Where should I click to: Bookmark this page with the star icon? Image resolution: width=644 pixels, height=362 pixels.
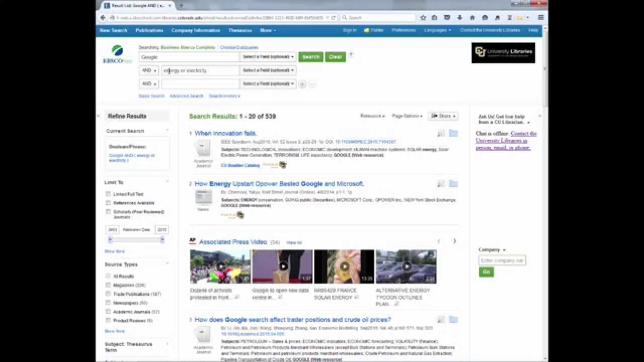(423, 18)
